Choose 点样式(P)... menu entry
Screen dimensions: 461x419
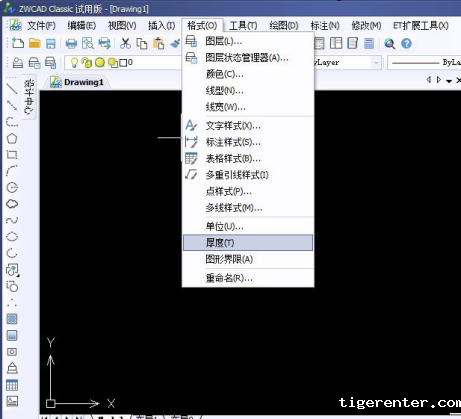(248, 192)
